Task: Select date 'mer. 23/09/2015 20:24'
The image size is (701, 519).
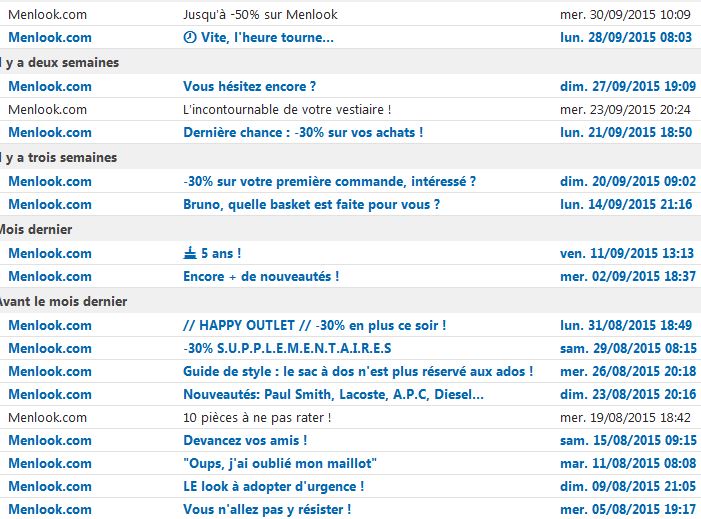Action: [x=625, y=110]
